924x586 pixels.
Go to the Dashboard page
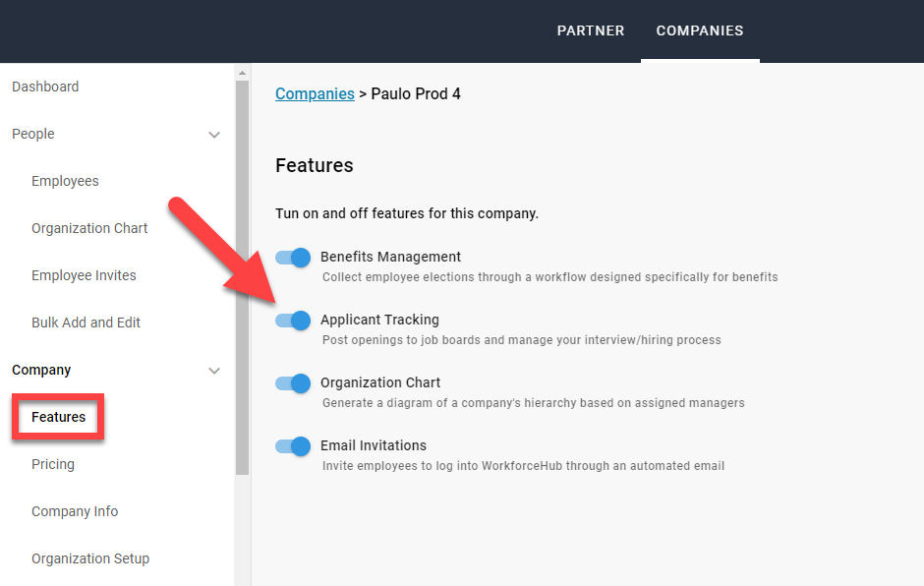[45, 87]
